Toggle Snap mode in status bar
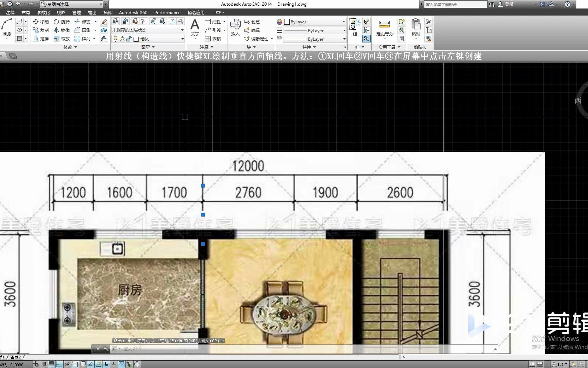The image size is (588, 368). point(44,364)
